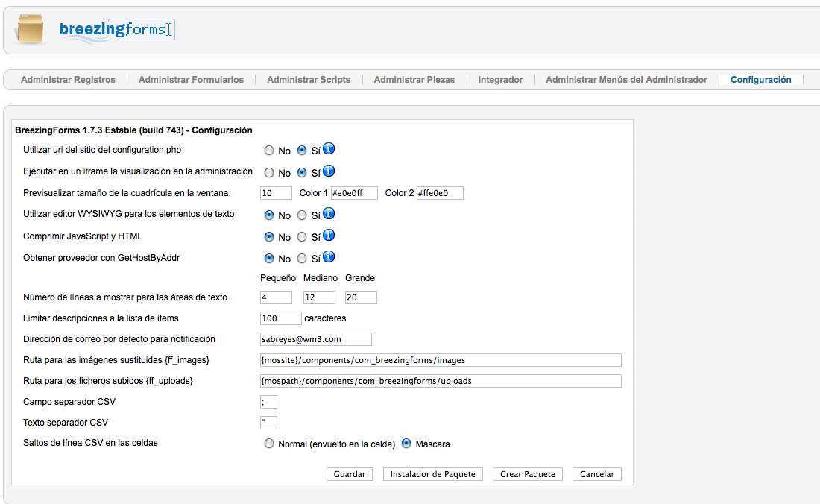Screen dimensions: 820x504
Task: Click label Saltos de línea CSV en las celdas
Action: point(90,443)
